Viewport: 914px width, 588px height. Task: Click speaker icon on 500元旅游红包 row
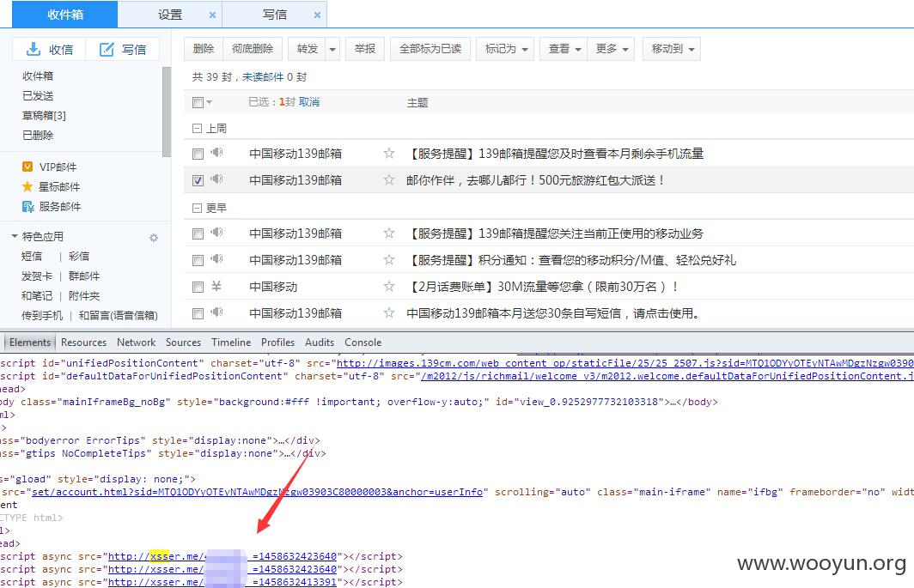(x=216, y=179)
